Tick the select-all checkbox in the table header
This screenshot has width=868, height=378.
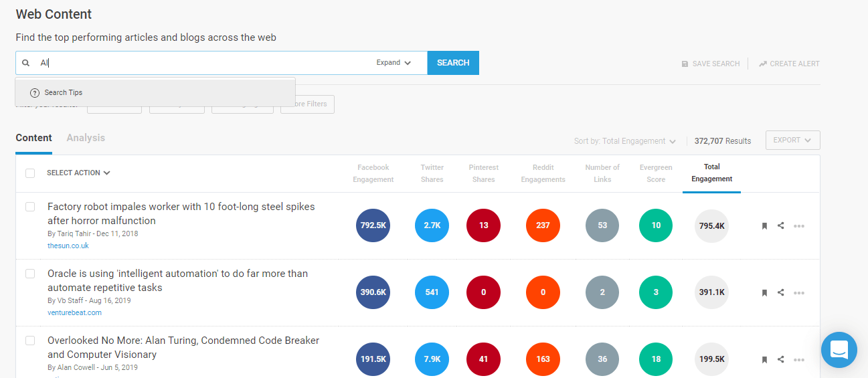coord(30,173)
